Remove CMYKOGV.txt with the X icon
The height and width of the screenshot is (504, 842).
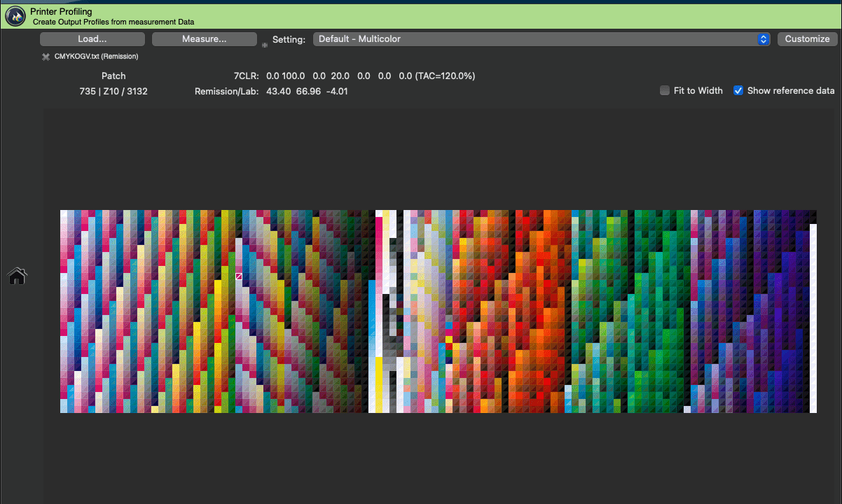(x=46, y=57)
